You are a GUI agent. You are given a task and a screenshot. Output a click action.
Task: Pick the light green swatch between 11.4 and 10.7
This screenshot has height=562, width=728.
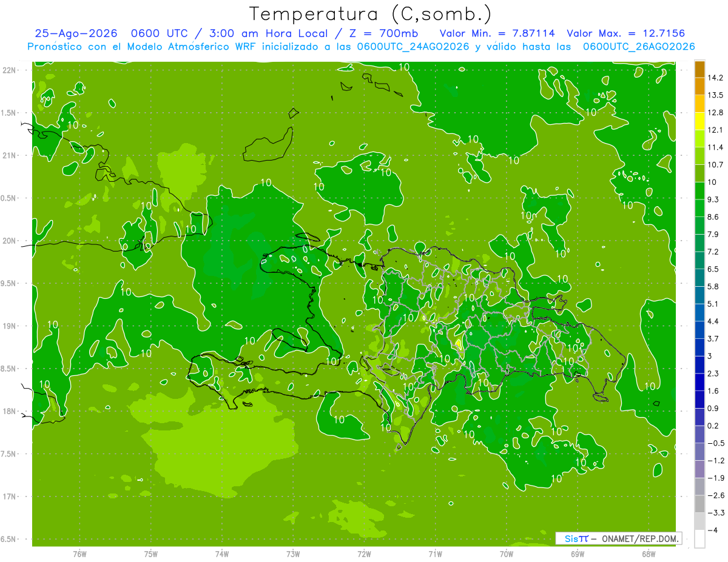[x=699, y=156]
